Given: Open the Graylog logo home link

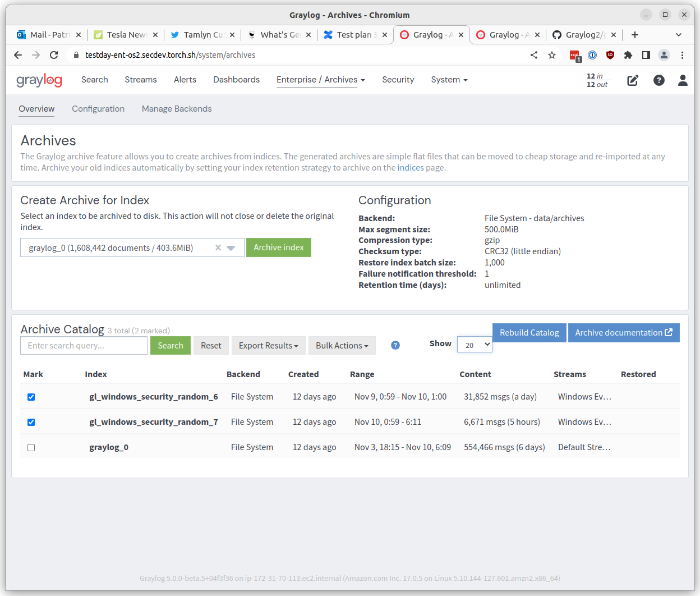Looking at the screenshot, I should [39, 80].
